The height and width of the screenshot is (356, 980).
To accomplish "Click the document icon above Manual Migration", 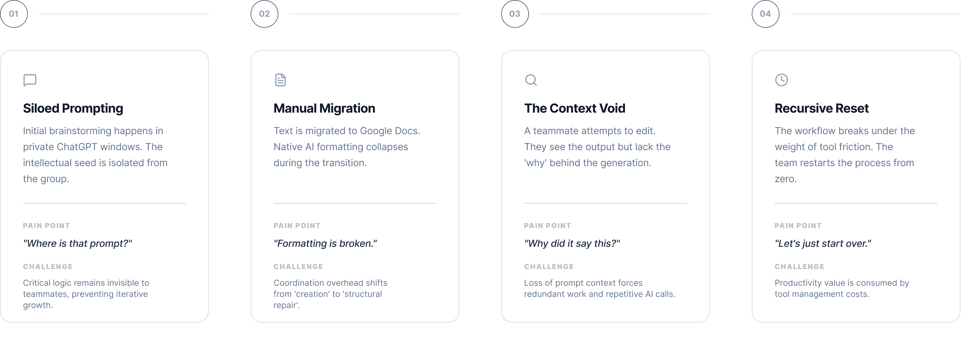I will click(280, 80).
